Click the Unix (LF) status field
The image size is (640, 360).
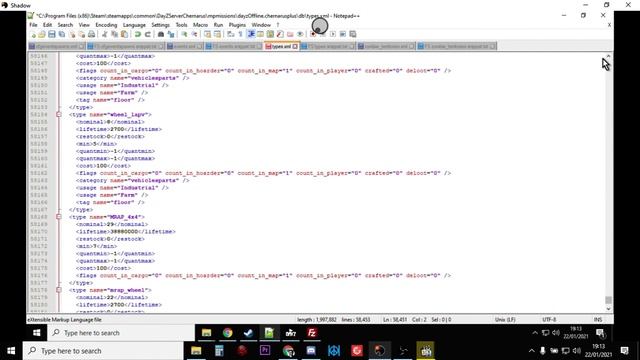(505, 320)
